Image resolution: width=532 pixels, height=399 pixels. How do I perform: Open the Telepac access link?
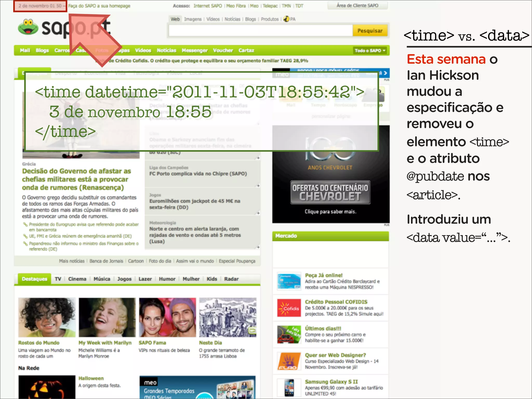click(x=270, y=6)
